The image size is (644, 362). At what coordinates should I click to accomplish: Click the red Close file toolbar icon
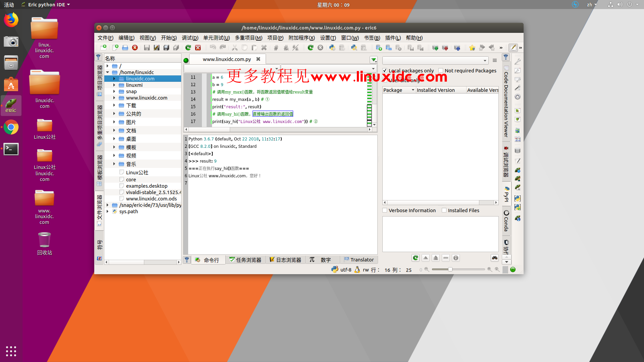135,48
